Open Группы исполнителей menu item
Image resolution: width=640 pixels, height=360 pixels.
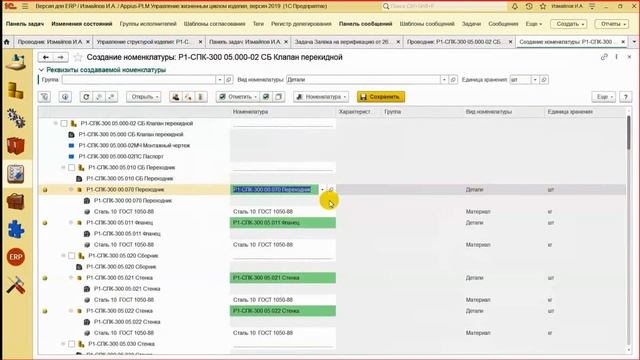click(148, 24)
